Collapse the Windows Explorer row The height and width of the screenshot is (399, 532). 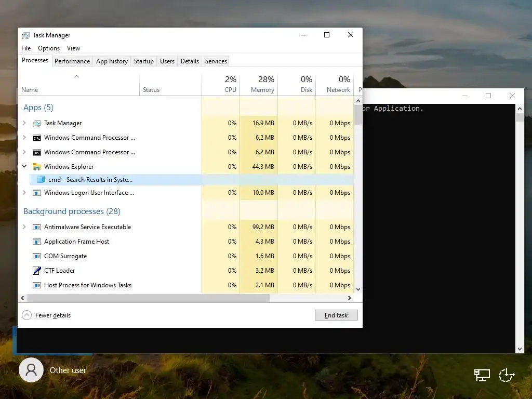pos(24,166)
